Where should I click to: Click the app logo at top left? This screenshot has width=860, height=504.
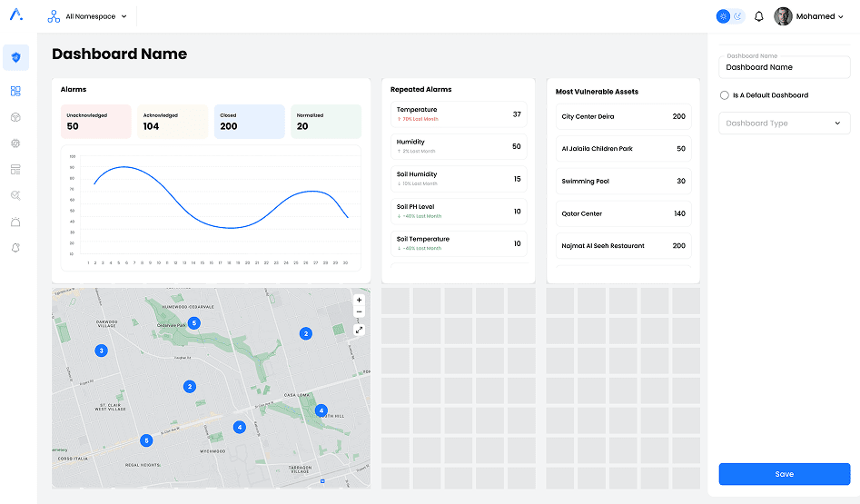tap(16, 15)
